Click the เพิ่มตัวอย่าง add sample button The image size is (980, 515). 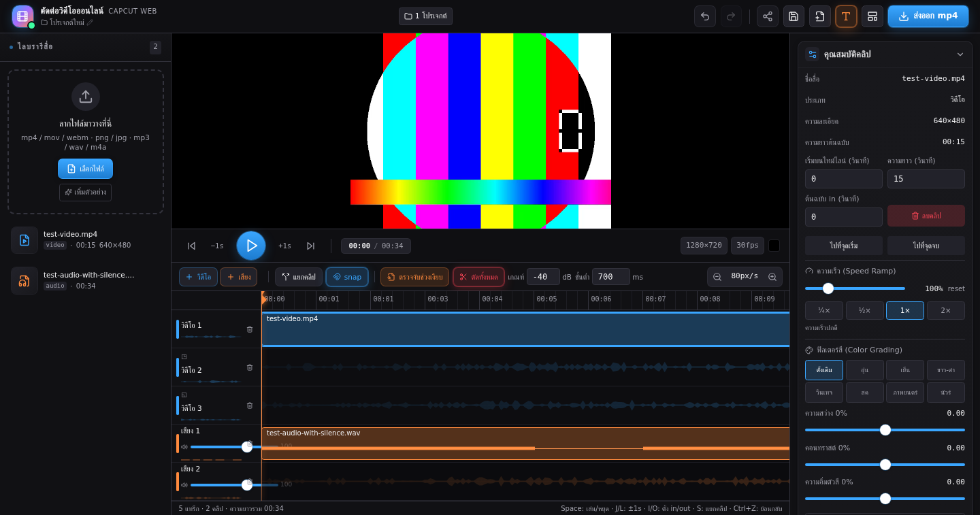pyautogui.click(x=86, y=193)
